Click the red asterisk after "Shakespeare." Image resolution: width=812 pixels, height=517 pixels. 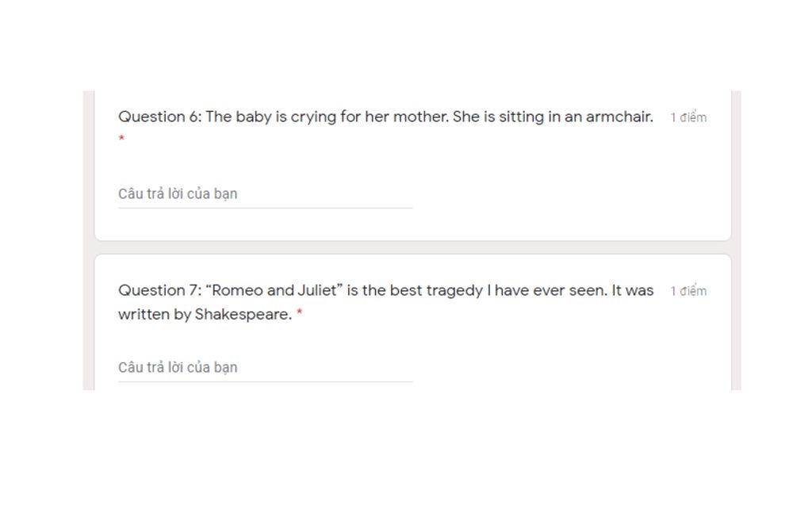(300, 315)
